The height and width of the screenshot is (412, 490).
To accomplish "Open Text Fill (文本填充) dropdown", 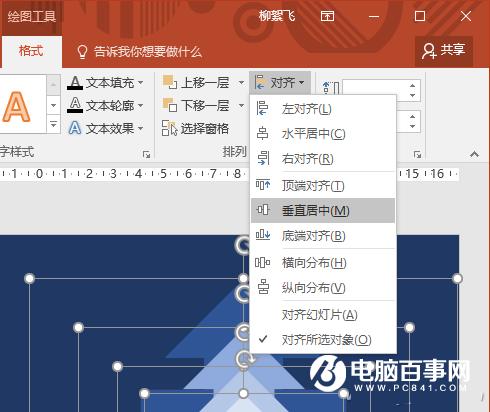I will click(105, 83).
